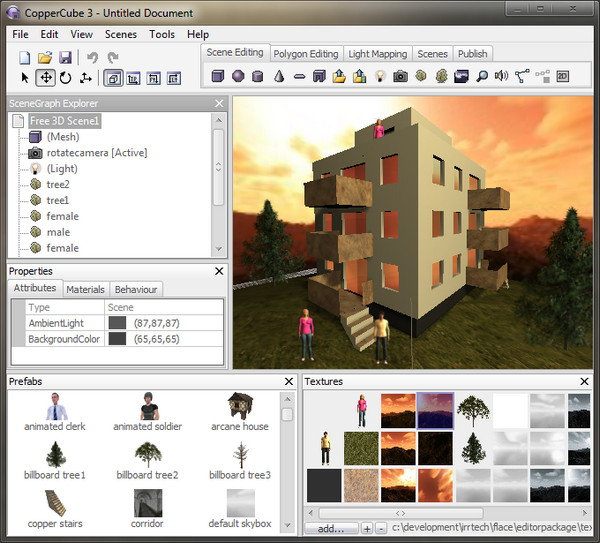600x543 pixels.
Task: Click the Undo arrow icon
Action: tap(92, 58)
